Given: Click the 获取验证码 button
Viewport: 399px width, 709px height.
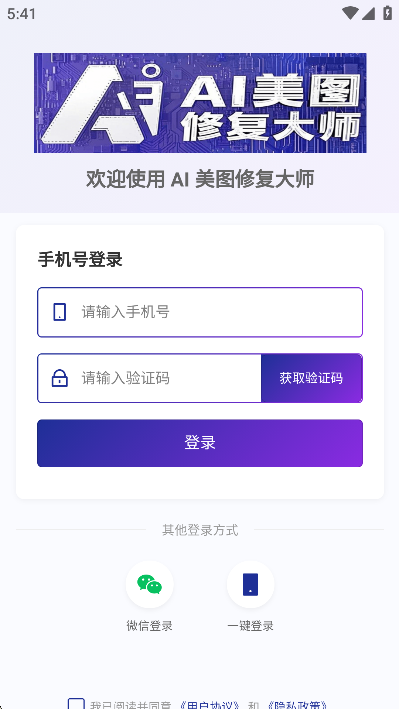Looking at the screenshot, I should 312,378.
